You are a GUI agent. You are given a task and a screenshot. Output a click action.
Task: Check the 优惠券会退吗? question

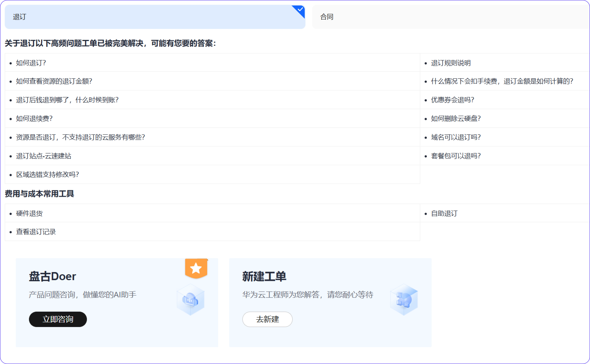pyautogui.click(x=453, y=100)
